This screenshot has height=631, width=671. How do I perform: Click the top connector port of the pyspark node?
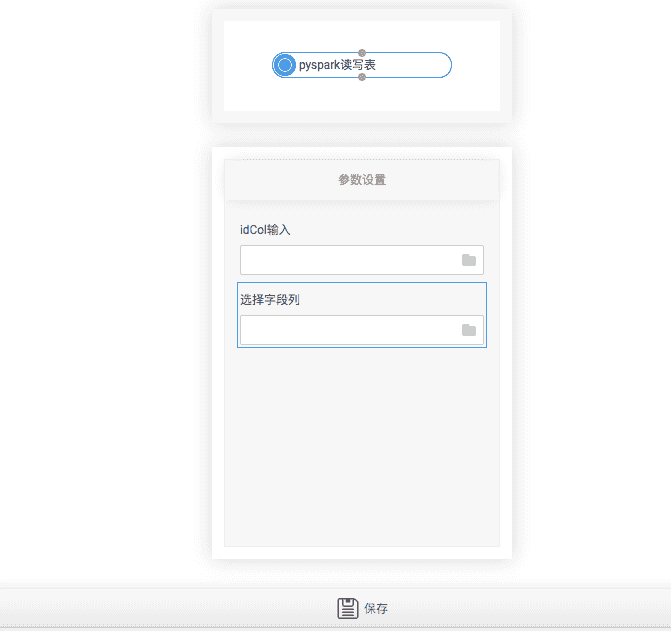coord(362,53)
